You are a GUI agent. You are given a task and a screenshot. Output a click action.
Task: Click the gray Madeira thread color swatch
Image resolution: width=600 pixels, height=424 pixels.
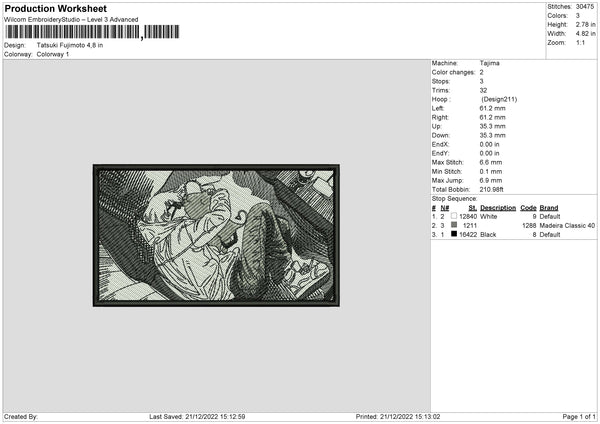point(454,225)
